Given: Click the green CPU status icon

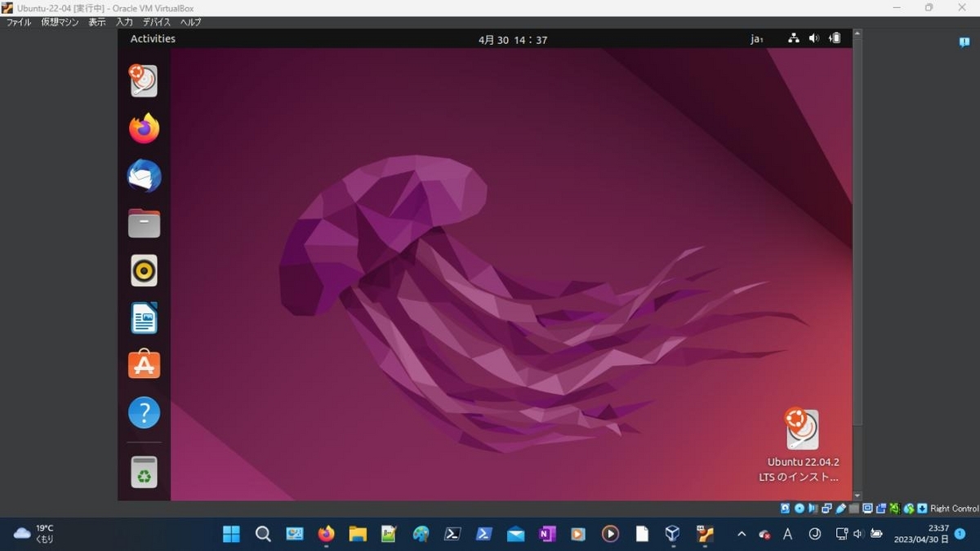Looking at the screenshot, I should click(895, 509).
